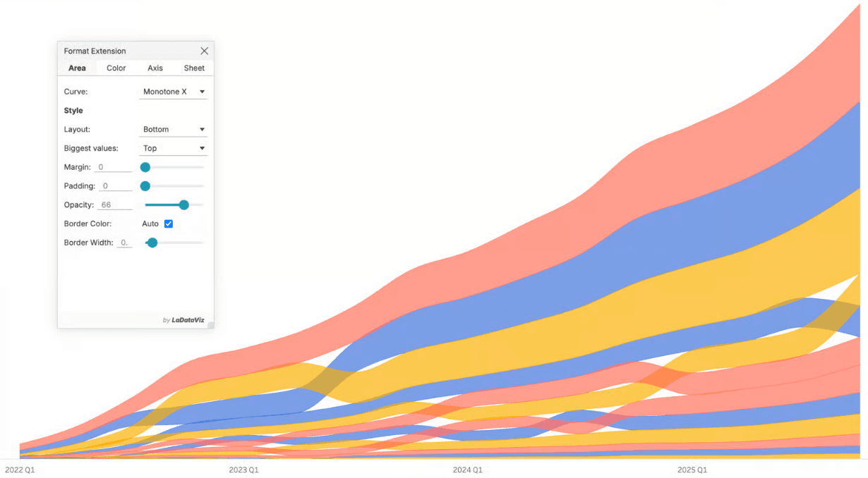The image size is (868, 478).
Task: Click the Margin value input field
Action: (114, 168)
